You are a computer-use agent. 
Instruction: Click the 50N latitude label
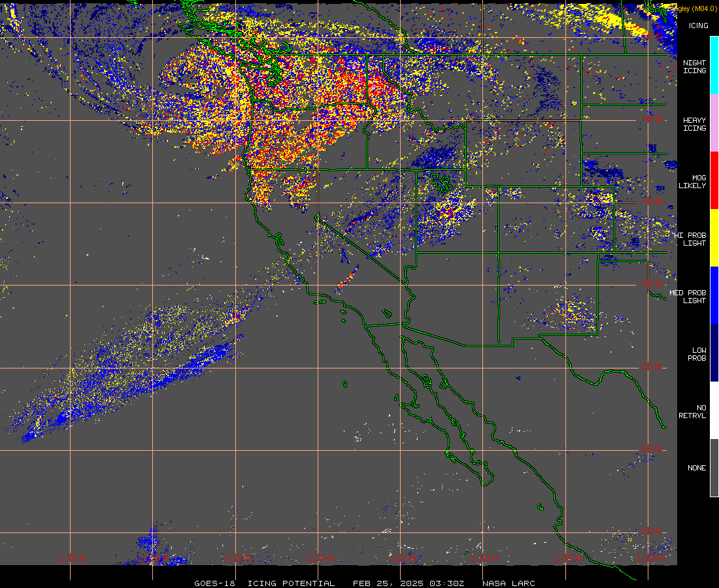pos(652,36)
